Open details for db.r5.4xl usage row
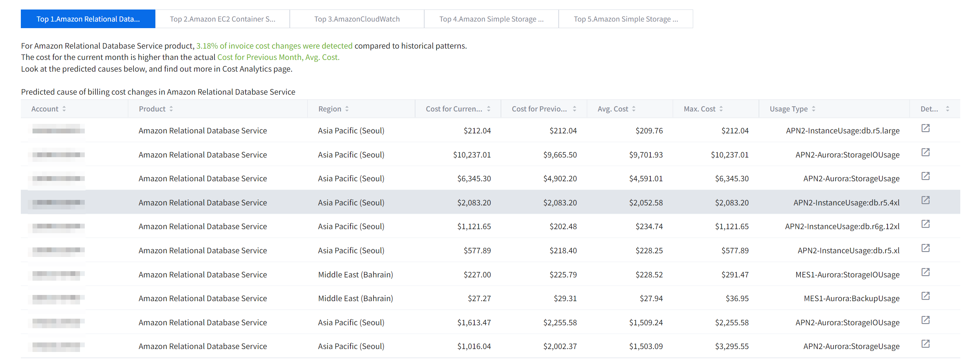Image resolution: width=980 pixels, height=360 pixels. (925, 200)
